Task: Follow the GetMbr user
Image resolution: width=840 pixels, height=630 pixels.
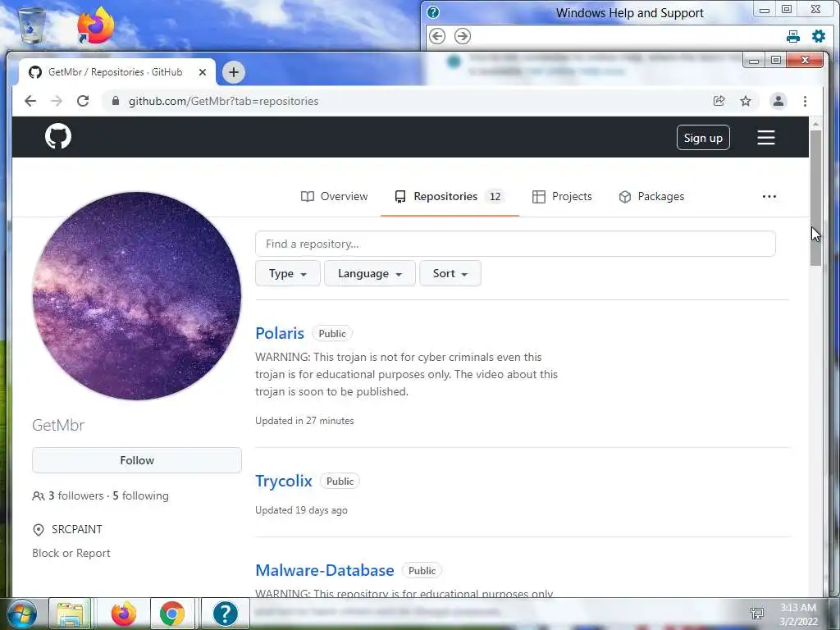Action: coord(137,460)
